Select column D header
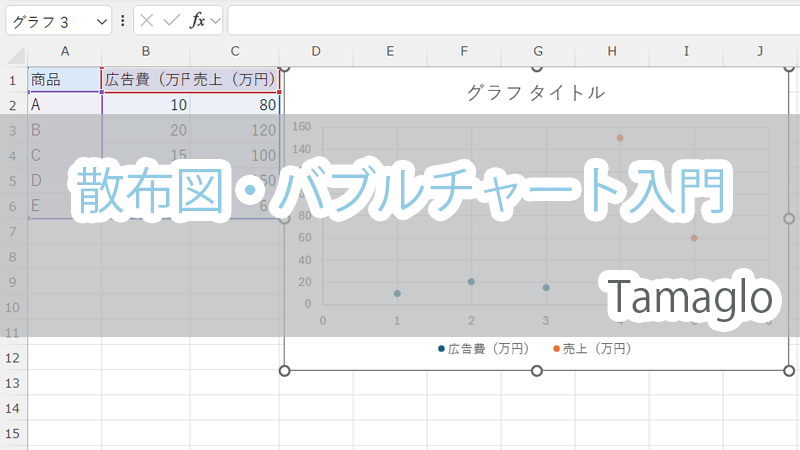 [316, 52]
